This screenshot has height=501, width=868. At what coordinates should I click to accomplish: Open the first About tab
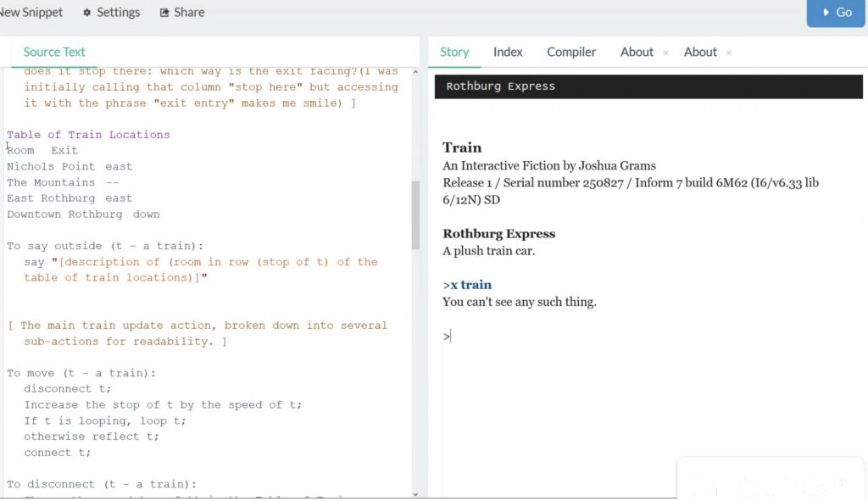636,52
